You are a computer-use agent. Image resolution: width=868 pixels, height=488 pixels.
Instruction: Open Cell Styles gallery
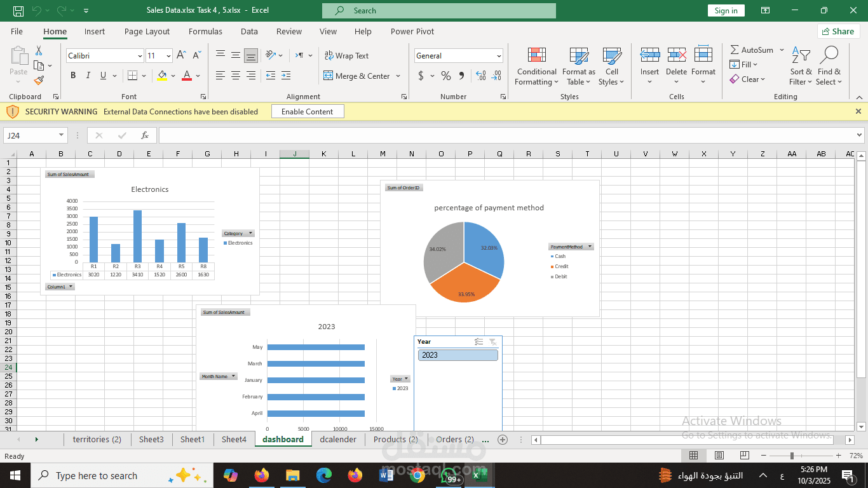pos(611,66)
